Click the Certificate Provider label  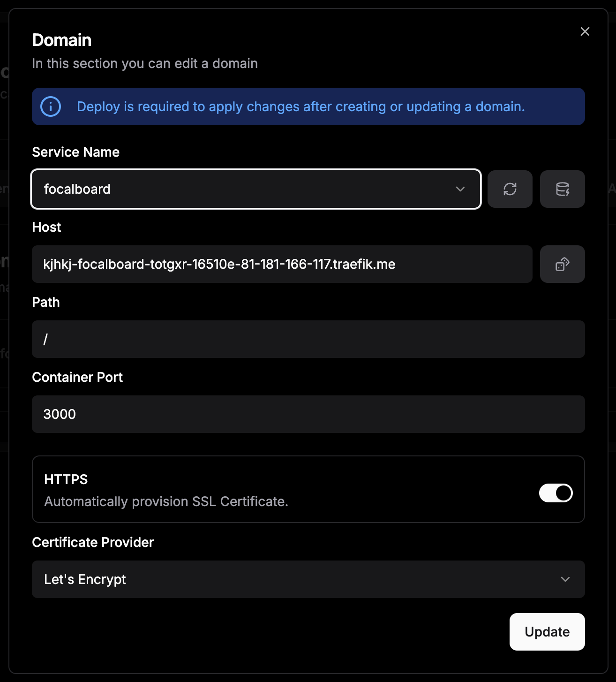tap(93, 542)
